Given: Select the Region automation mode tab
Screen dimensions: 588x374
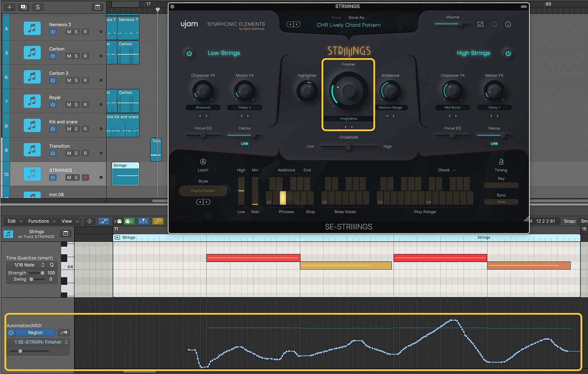Looking at the screenshot, I should point(35,333).
